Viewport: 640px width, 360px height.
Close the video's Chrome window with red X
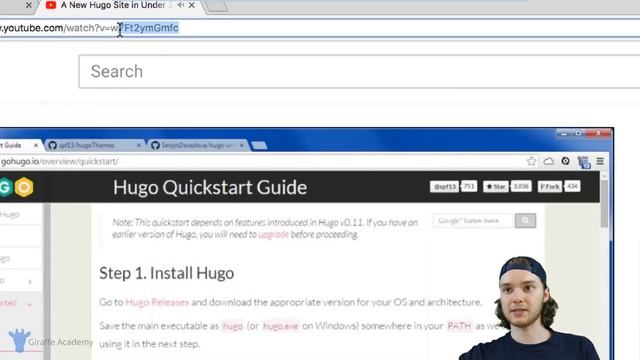(x=598, y=134)
